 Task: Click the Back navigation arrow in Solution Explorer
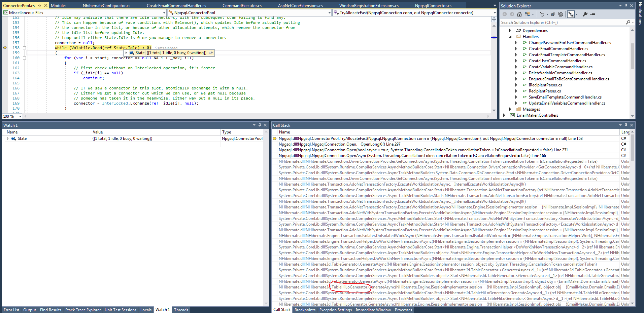point(504,14)
